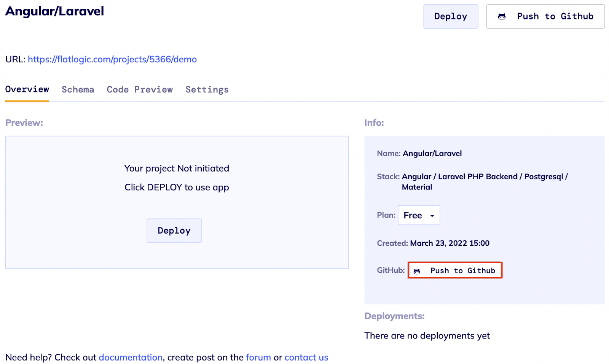
Task: Open the Plan dropdown showing Free
Action: pos(419,215)
